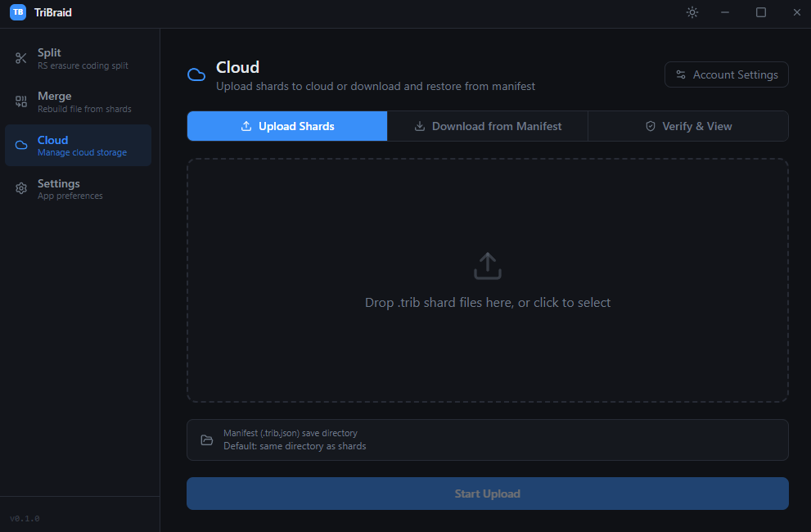This screenshot has width=811, height=532.
Task: Toggle light mode with the sun icon
Action: point(692,12)
